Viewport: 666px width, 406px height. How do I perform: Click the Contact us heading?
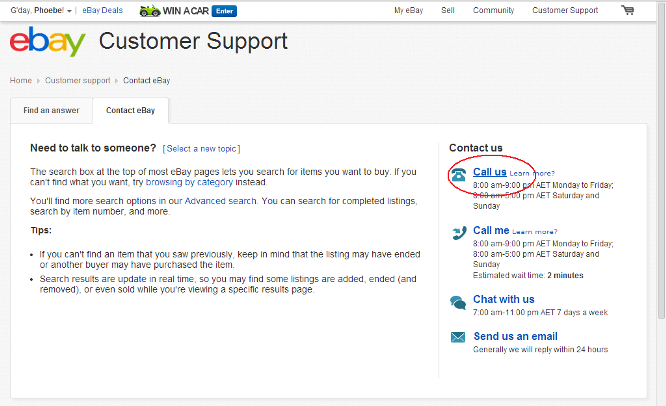(x=476, y=148)
